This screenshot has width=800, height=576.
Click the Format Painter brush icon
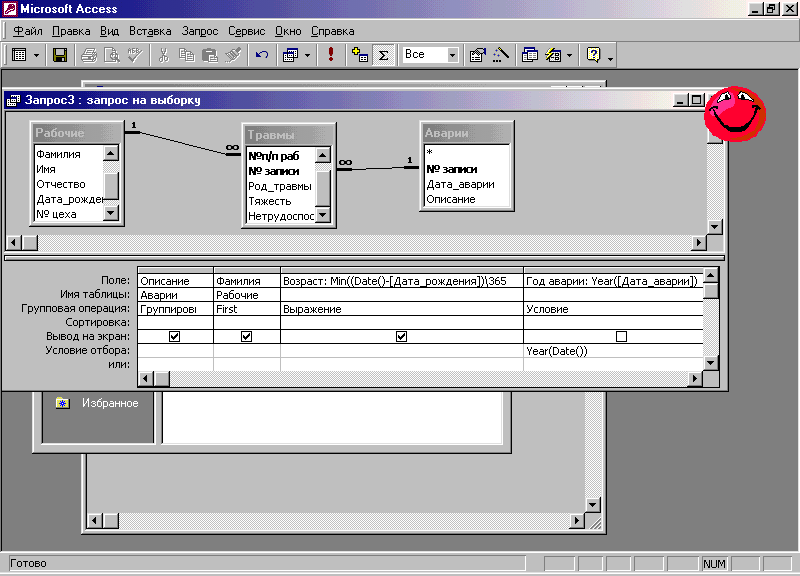coord(233,55)
